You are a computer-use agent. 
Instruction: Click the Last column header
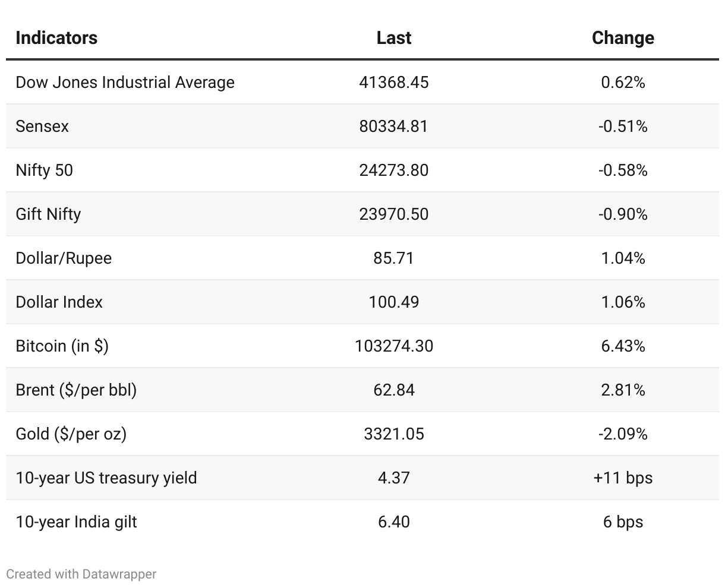point(393,37)
